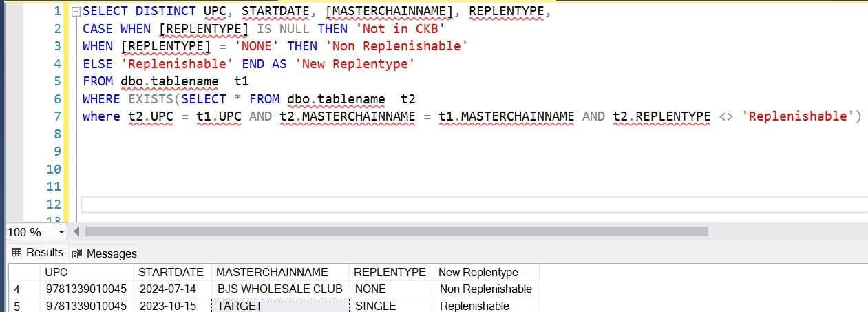Click the 'Not in CKB' string in code
This screenshot has height=312, width=868.
point(400,29)
